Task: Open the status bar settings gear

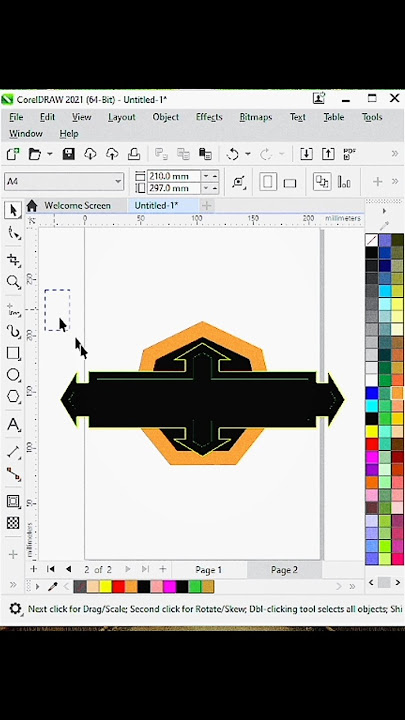Action: click(x=15, y=609)
